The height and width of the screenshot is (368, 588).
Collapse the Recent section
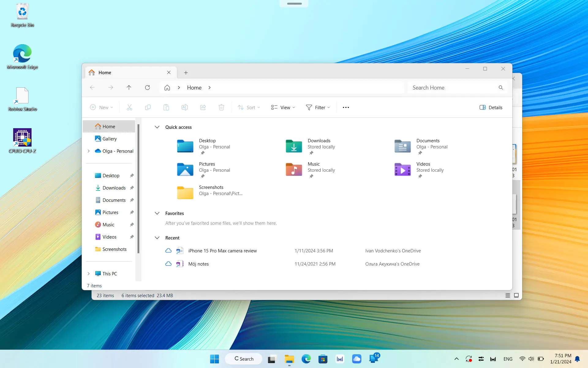tap(157, 238)
